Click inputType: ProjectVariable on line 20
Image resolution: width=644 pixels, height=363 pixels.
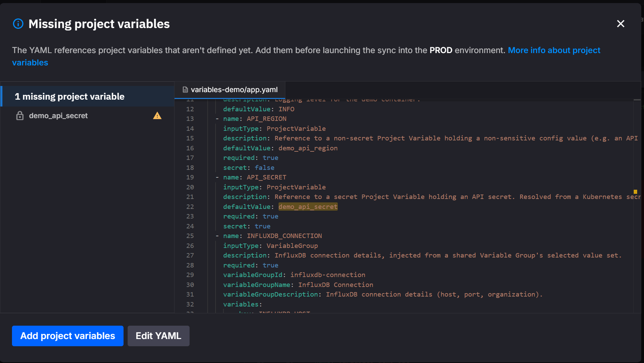point(274,187)
